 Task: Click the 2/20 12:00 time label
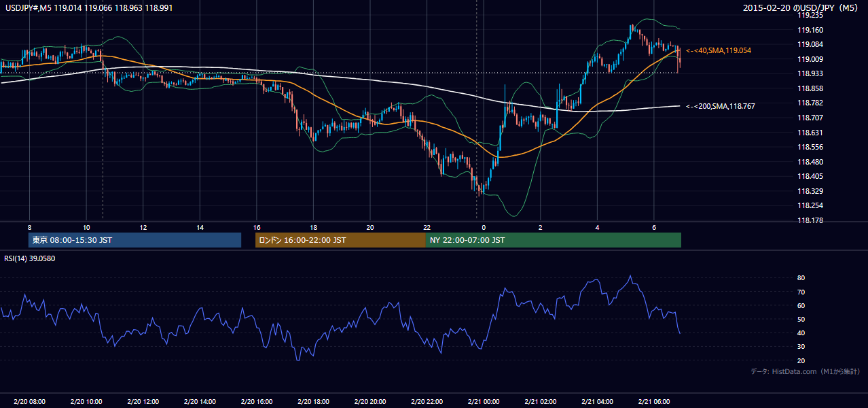click(143, 401)
